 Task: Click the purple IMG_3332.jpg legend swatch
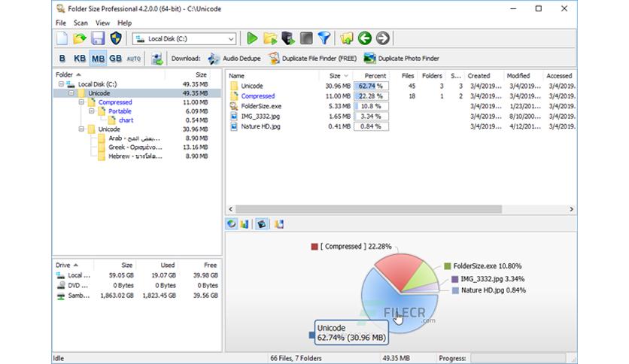(455, 279)
